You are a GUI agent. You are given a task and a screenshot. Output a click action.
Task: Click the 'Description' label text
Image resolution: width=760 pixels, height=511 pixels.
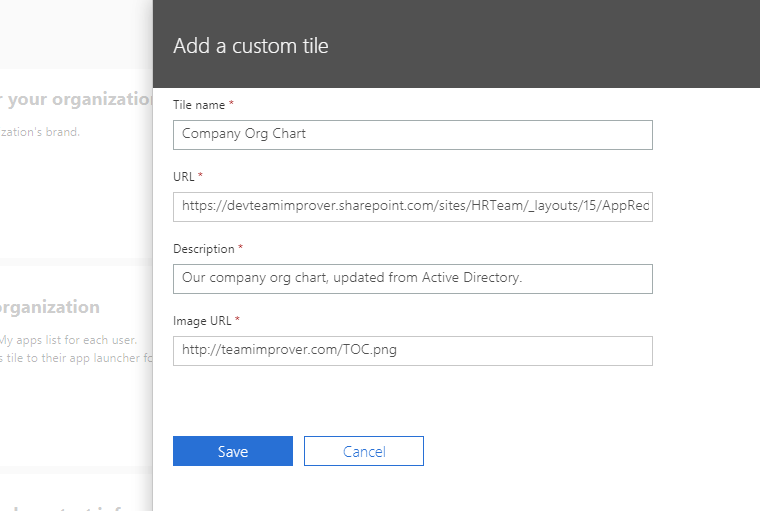tap(203, 249)
